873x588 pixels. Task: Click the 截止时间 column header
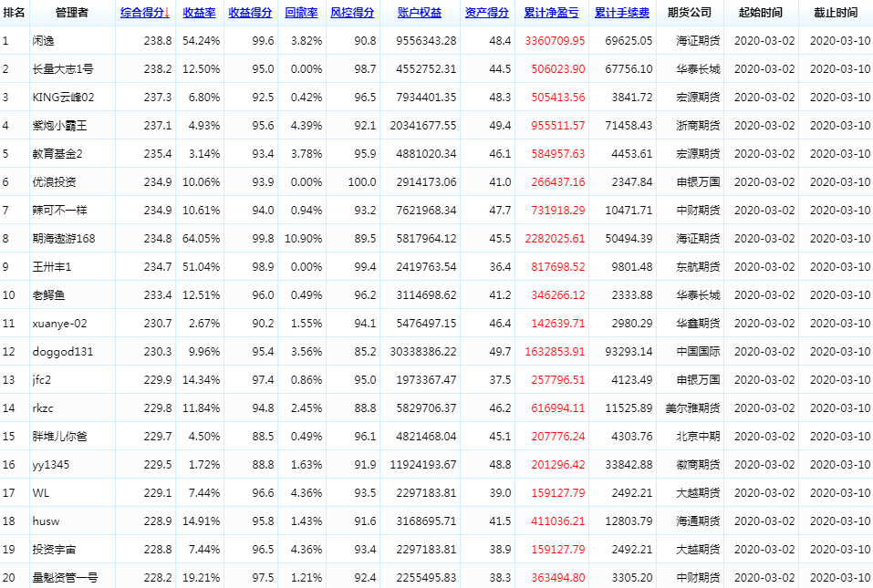tap(836, 13)
